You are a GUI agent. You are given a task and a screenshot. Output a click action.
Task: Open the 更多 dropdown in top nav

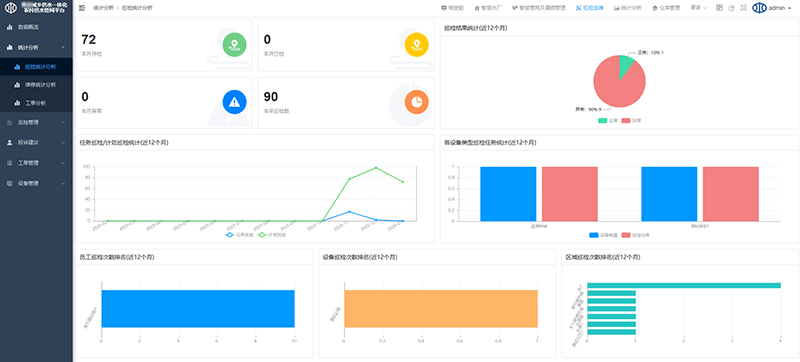pos(698,8)
